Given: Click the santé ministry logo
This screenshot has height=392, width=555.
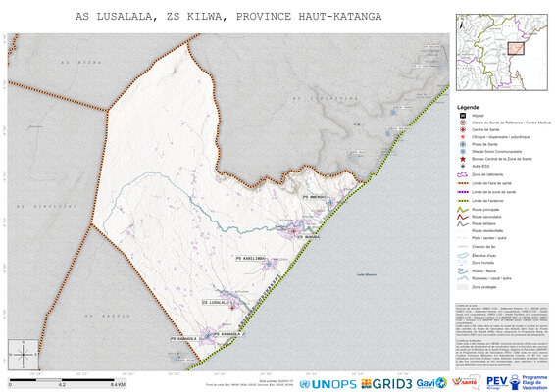Looking at the screenshot, I should point(466,382).
